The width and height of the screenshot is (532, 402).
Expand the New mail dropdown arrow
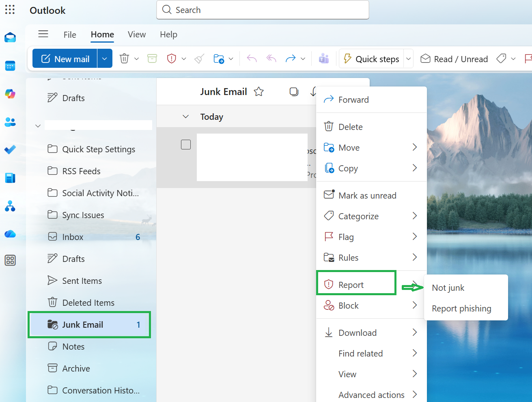[x=105, y=59]
